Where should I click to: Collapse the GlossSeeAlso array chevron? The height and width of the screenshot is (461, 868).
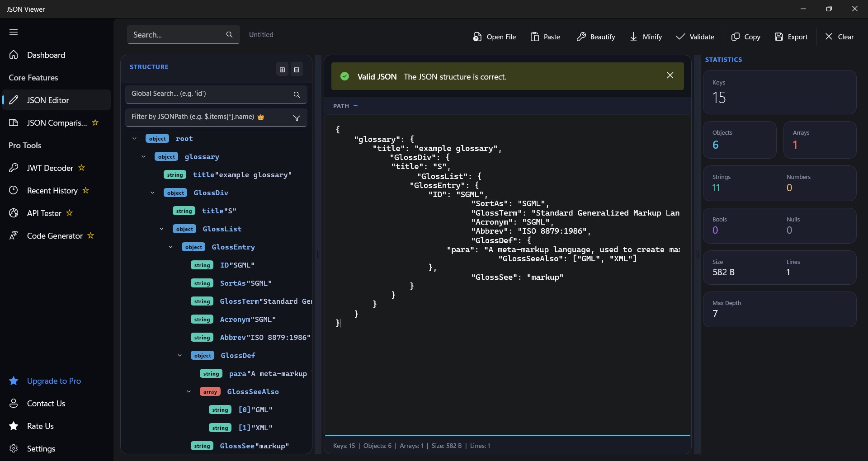[189, 391]
